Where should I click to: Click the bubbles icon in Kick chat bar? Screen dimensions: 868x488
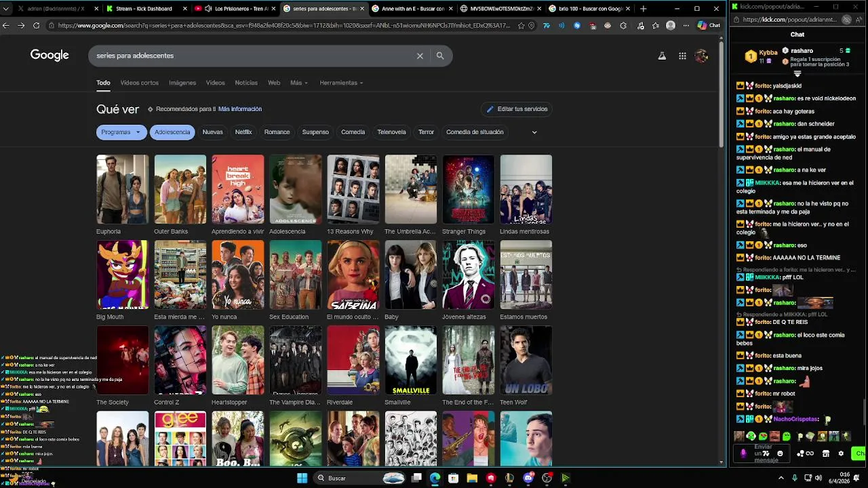(x=800, y=453)
